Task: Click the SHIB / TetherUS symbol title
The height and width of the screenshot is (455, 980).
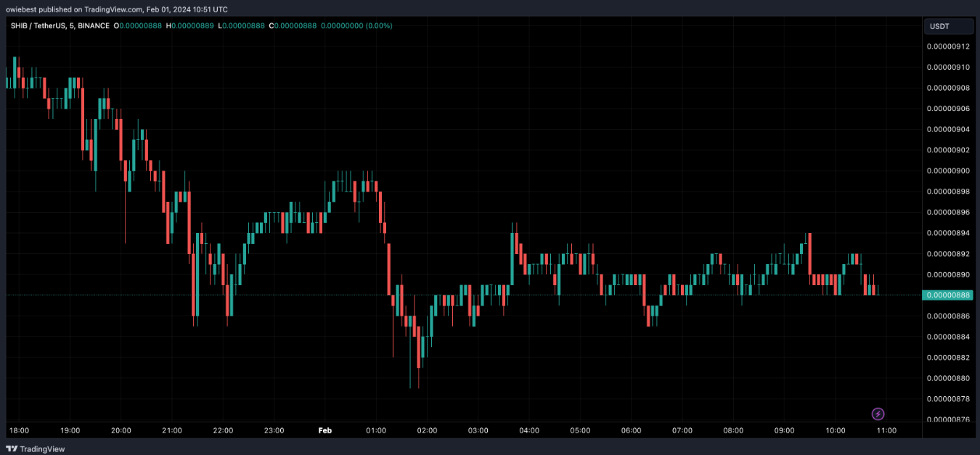Action: click(38, 26)
